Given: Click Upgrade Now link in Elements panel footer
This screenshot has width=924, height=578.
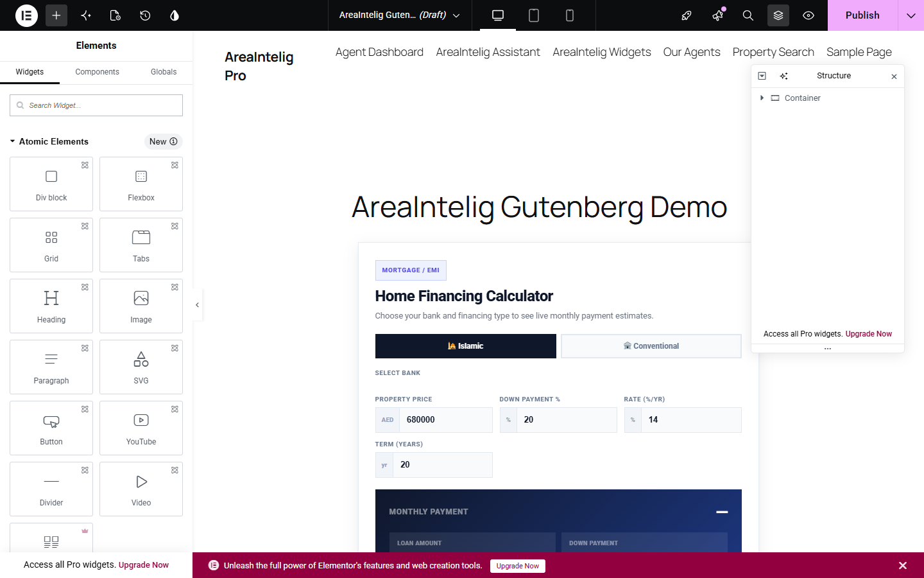Looking at the screenshot, I should [144, 565].
